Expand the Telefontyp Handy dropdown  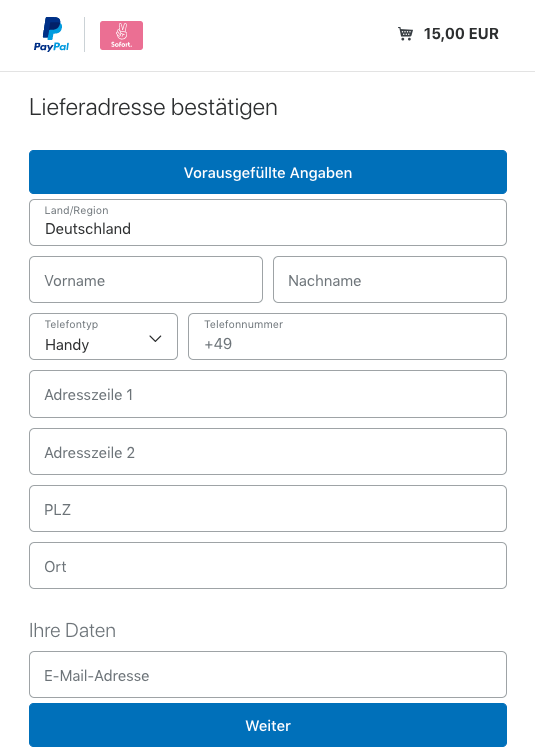[103, 337]
